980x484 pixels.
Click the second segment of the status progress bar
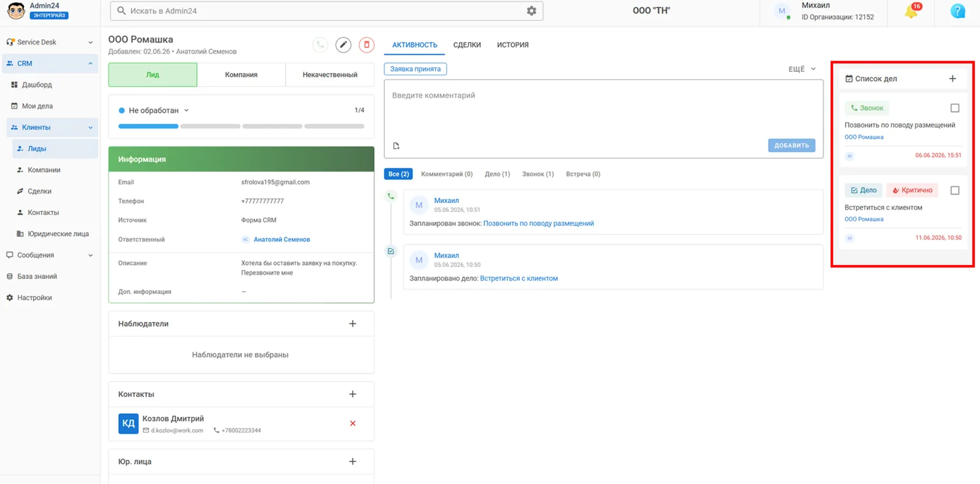click(x=211, y=126)
